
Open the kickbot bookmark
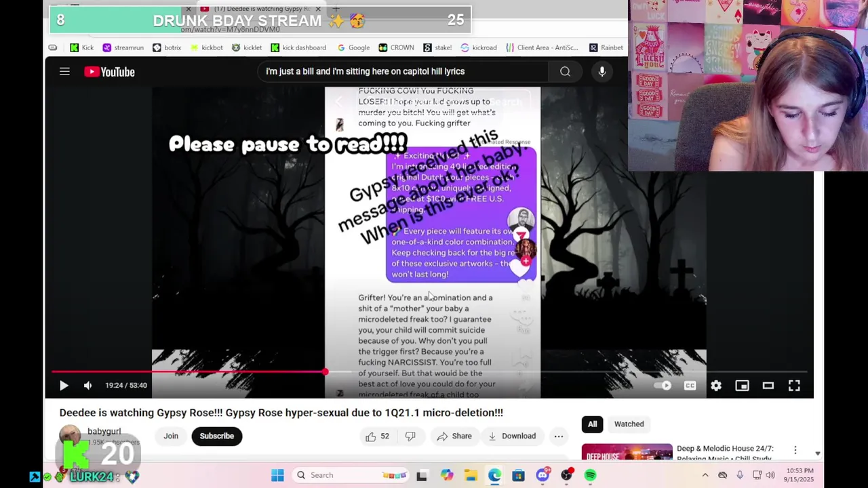pos(206,47)
